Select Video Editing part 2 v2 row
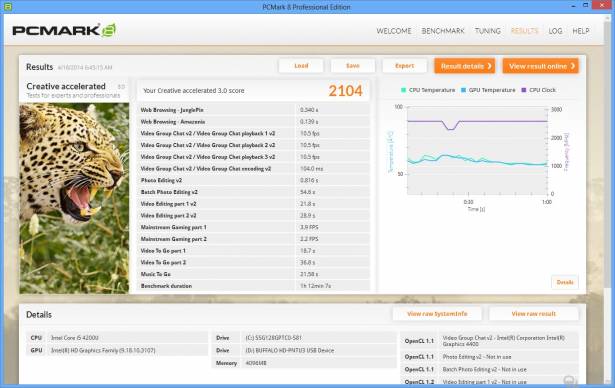The width and height of the screenshot is (615, 388). pyautogui.click(x=253, y=216)
